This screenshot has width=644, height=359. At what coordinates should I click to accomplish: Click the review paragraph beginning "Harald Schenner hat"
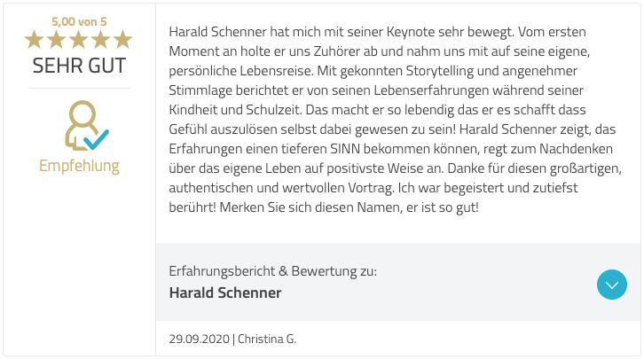(x=373, y=115)
